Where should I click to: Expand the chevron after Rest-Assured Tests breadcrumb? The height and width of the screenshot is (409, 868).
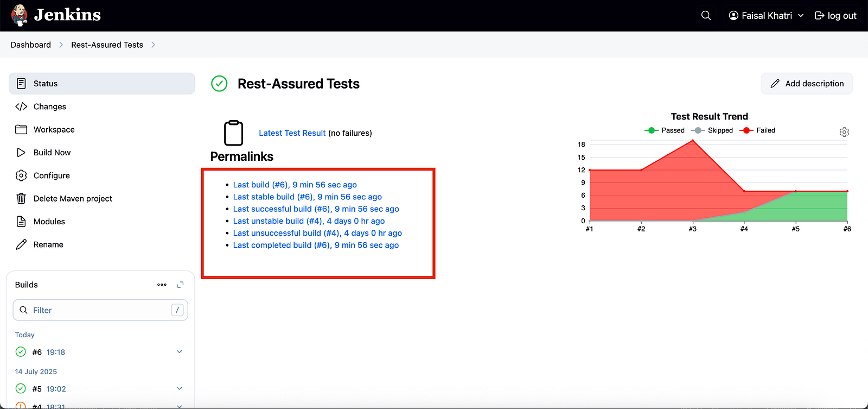[x=153, y=45]
